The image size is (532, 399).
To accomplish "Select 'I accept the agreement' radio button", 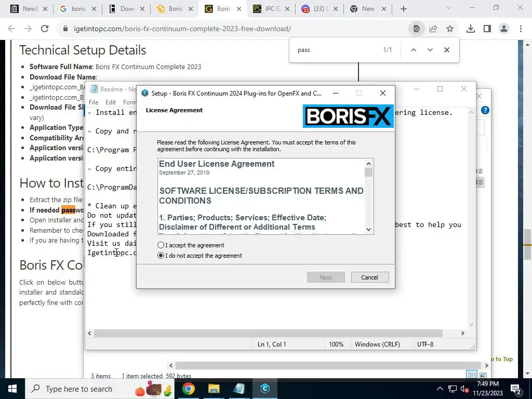I will [x=161, y=245].
